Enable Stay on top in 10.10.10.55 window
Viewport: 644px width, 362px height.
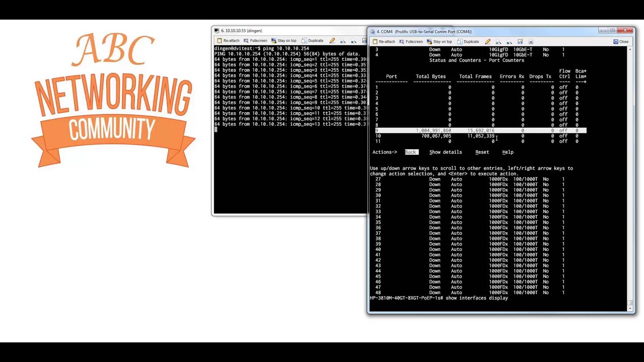(284, 41)
